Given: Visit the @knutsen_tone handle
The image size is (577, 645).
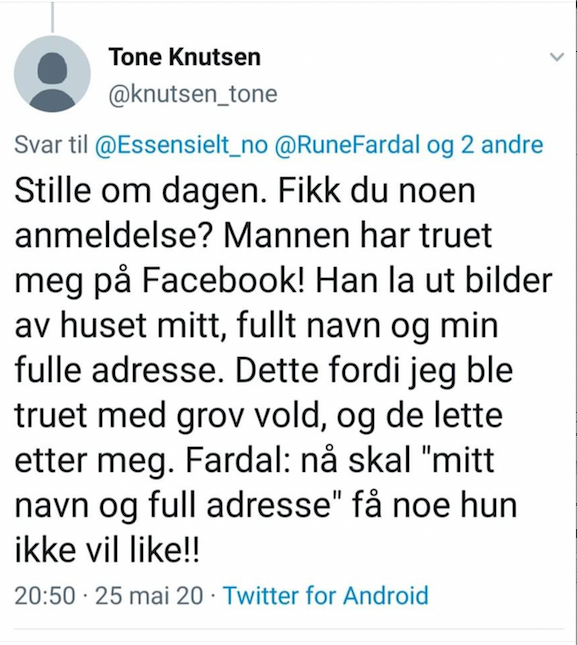Looking at the screenshot, I should coord(193,94).
